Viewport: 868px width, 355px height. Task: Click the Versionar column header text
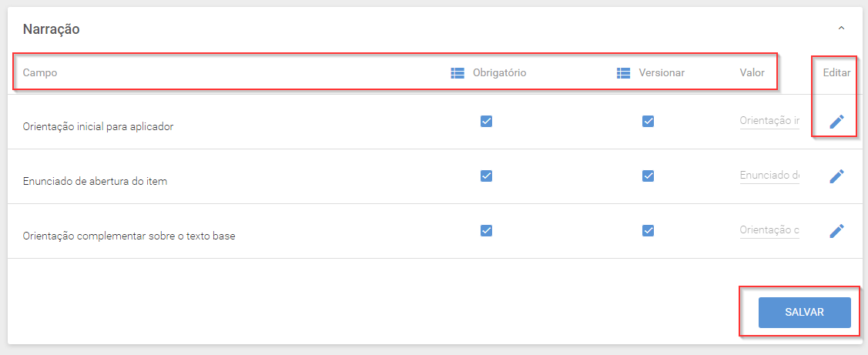coord(662,73)
